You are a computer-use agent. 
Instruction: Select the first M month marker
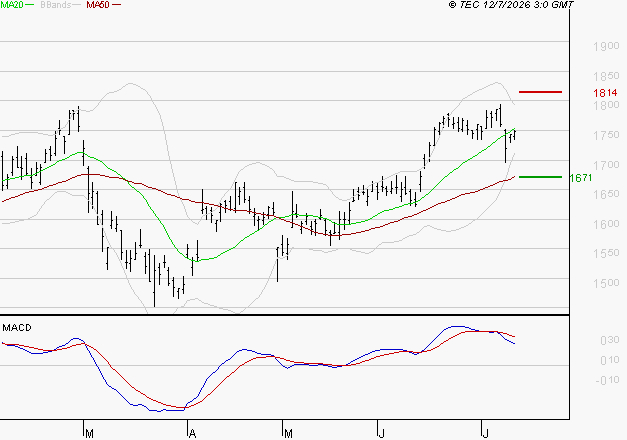point(90,434)
